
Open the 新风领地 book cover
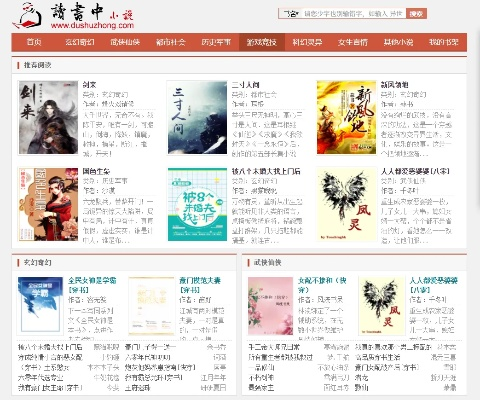(347, 117)
